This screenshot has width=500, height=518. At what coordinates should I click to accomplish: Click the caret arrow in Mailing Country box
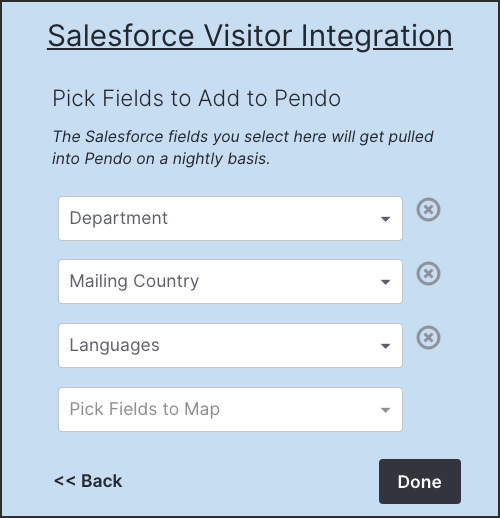pyautogui.click(x=385, y=282)
